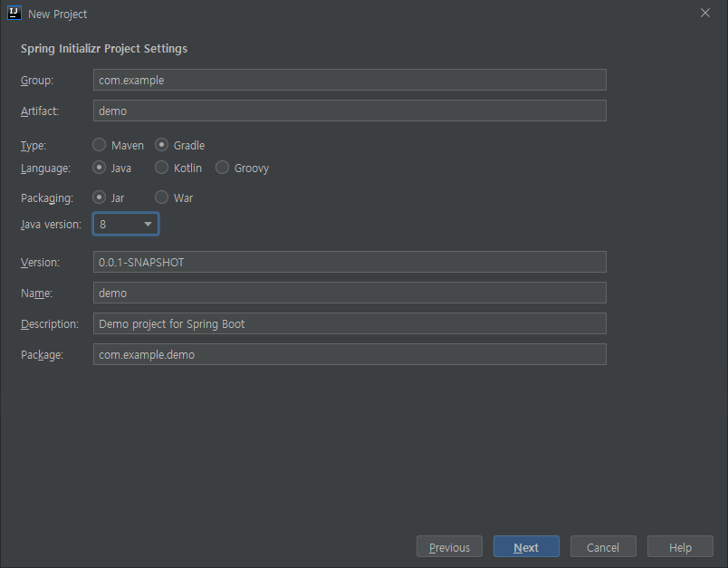Cancel the project wizard
Image resolution: width=728 pixels, height=568 pixels.
click(x=603, y=547)
